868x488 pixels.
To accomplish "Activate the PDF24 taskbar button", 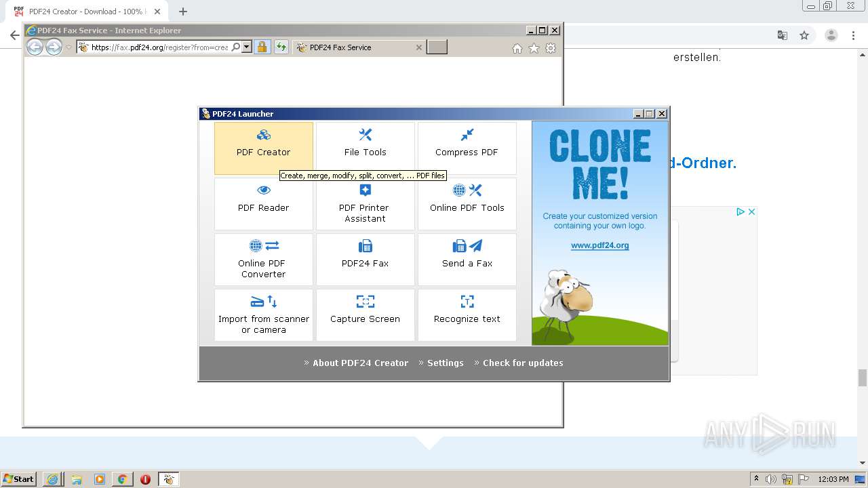I will [x=169, y=479].
